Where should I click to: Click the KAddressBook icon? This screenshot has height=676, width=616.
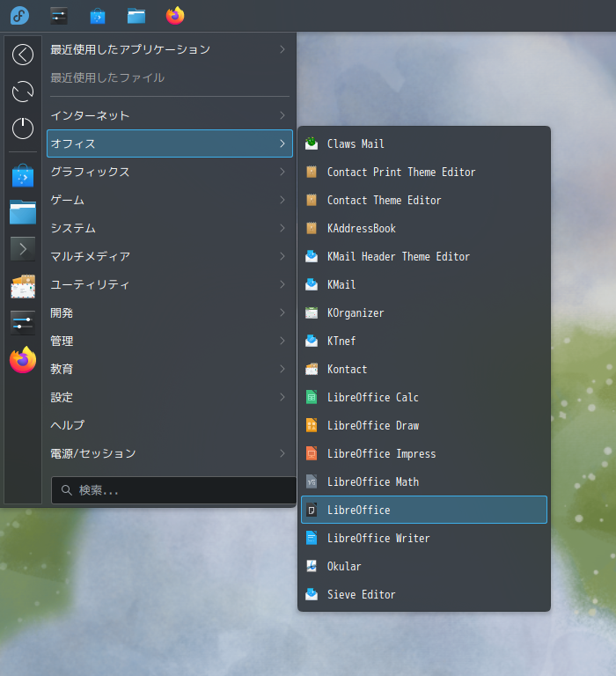[x=312, y=228]
